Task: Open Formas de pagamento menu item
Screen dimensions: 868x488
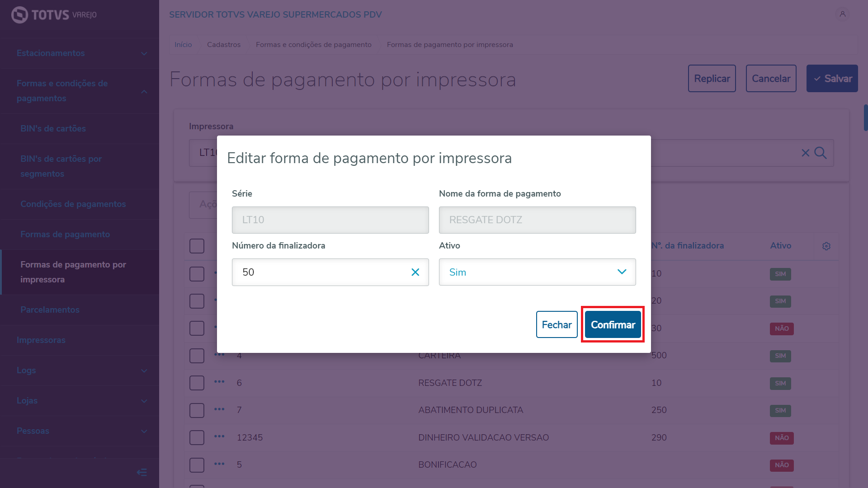Action: coord(65,235)
